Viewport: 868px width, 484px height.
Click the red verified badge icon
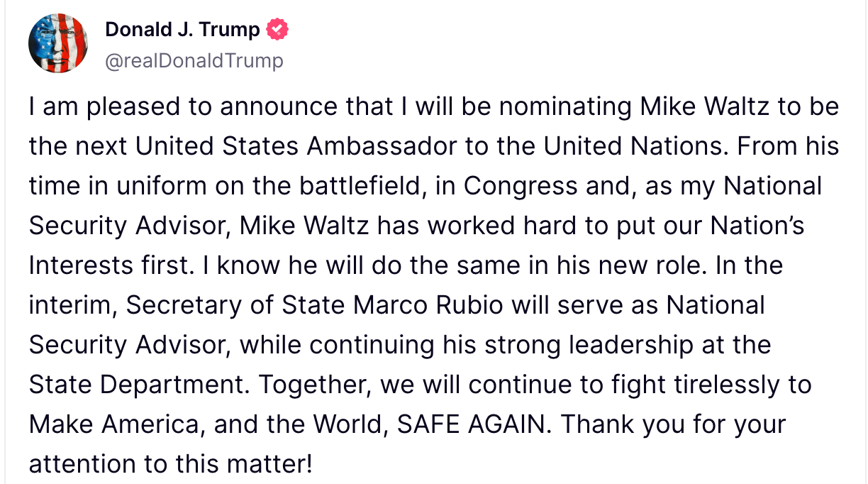click(277, 30)
